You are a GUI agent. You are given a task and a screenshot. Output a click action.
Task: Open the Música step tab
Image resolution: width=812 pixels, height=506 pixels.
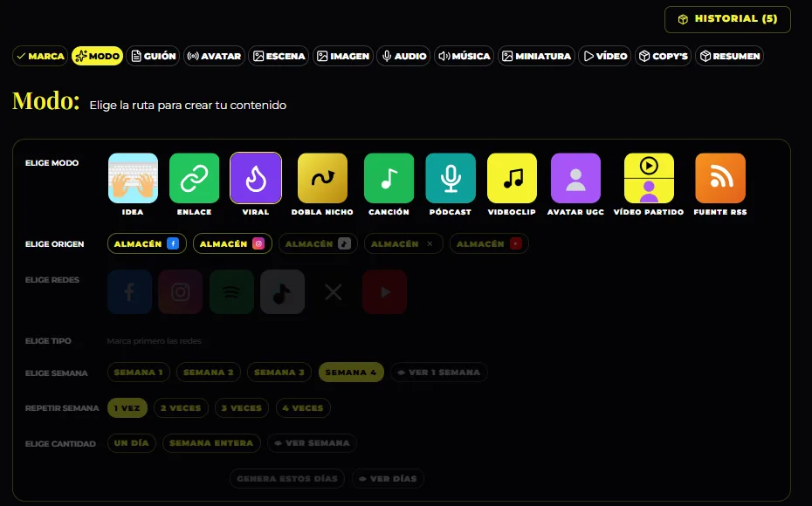tap(464, 56)
